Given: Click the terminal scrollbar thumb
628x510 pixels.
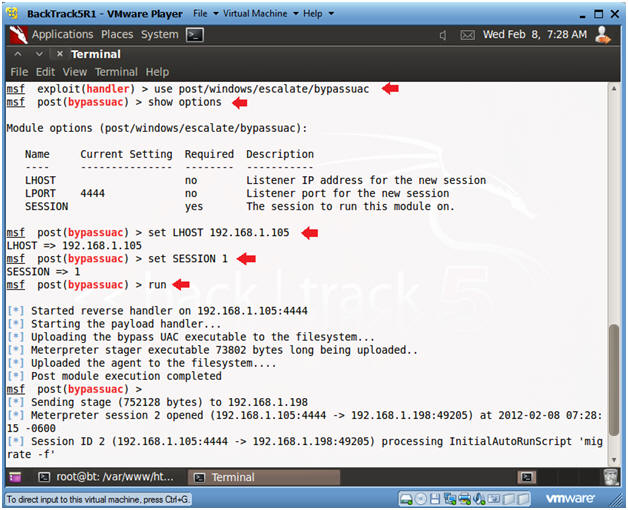Looking at the screenshot, I should click(614, 380).
